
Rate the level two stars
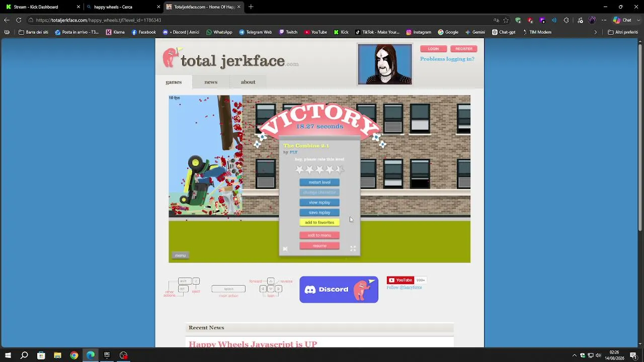click(x=310, y=169)
